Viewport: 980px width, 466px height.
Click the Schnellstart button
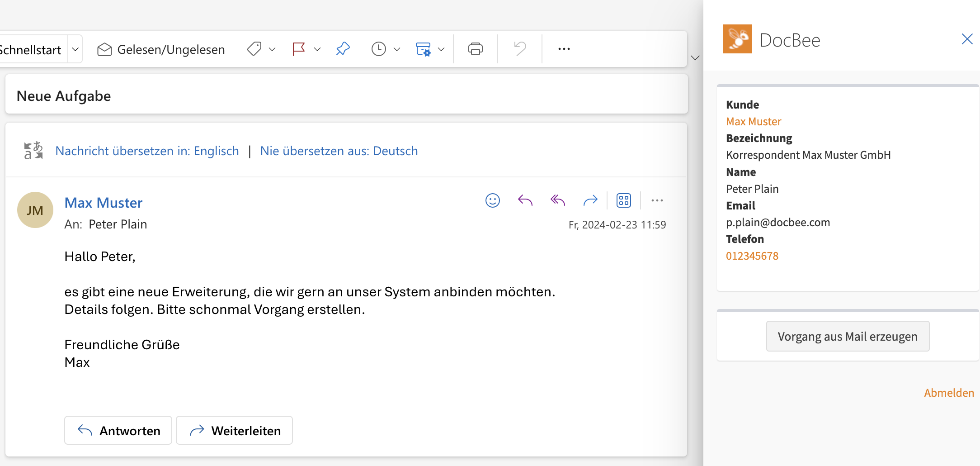point(31,49)
